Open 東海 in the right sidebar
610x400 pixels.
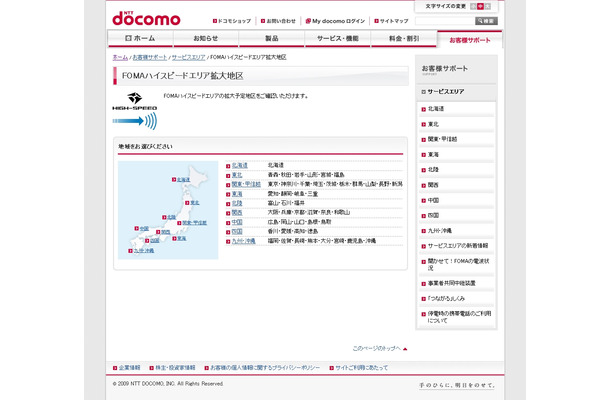(433, 155)
